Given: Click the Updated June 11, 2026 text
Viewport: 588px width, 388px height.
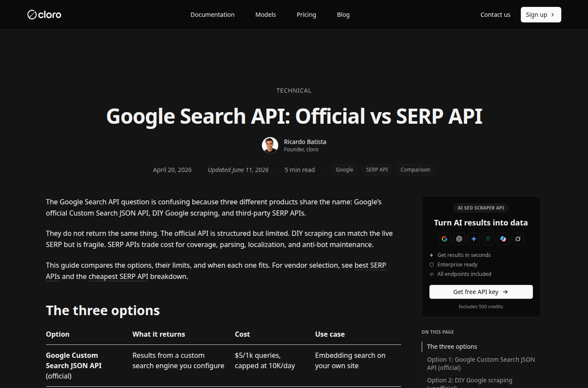Looking at the screenshot, I should point(238,170).
